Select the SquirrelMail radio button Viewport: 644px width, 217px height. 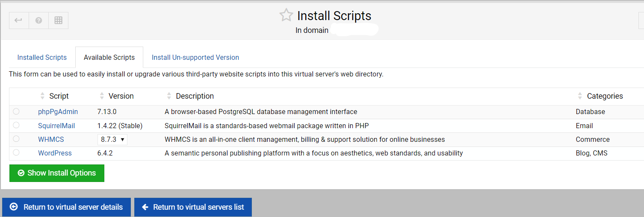[16, 125]
